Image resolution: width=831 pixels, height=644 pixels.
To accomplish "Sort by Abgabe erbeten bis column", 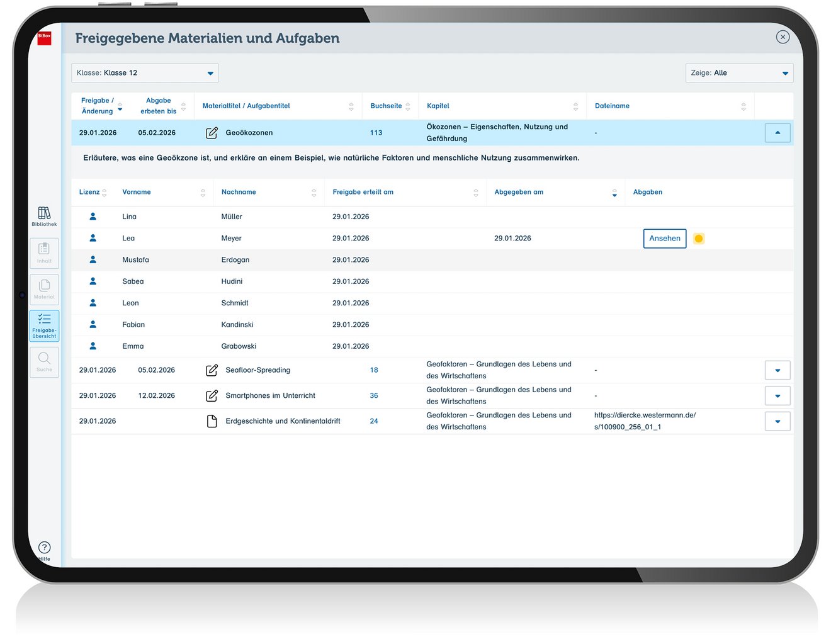I will tap(162, 106).
